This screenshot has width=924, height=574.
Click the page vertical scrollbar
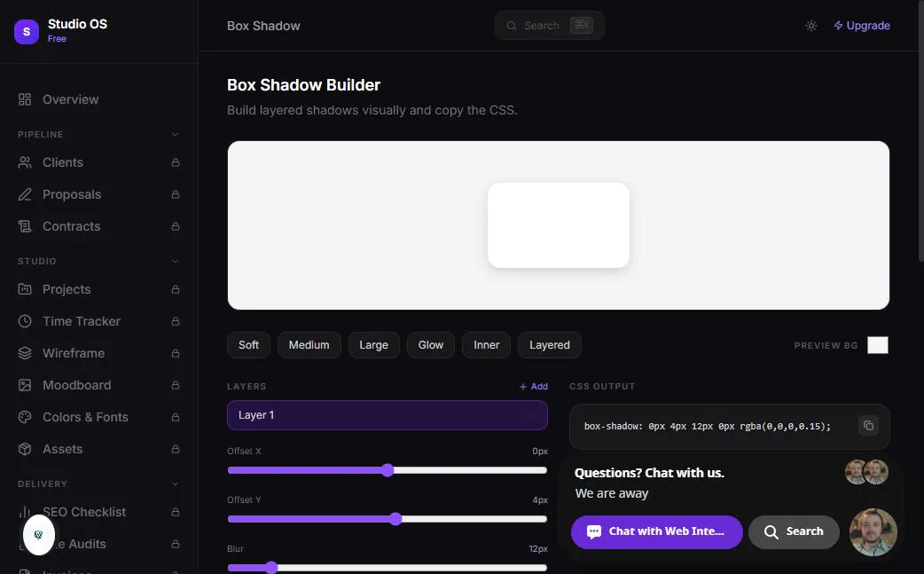click(x=921, y=132)
